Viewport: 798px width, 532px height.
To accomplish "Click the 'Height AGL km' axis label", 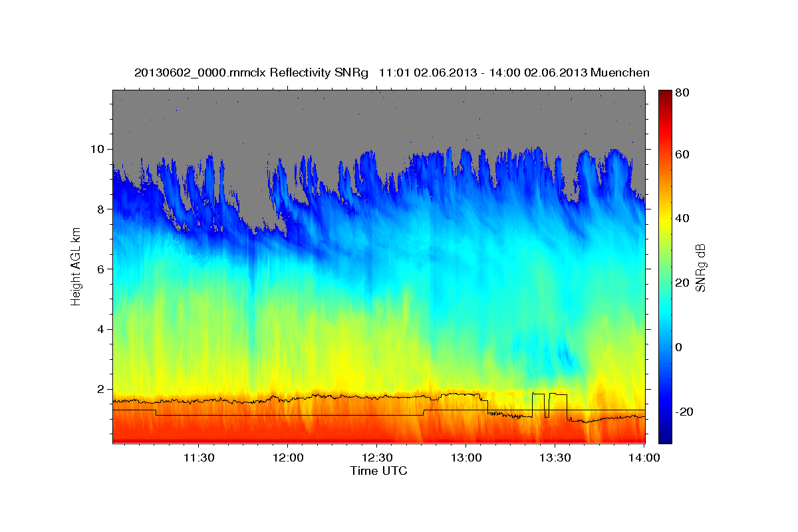I will (x=76, y=267).
